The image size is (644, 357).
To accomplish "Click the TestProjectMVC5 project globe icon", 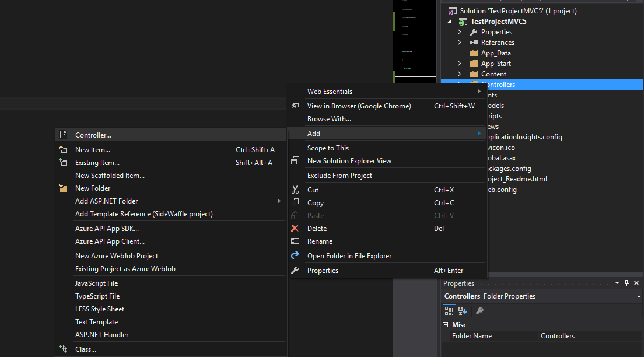I will 463,22.
